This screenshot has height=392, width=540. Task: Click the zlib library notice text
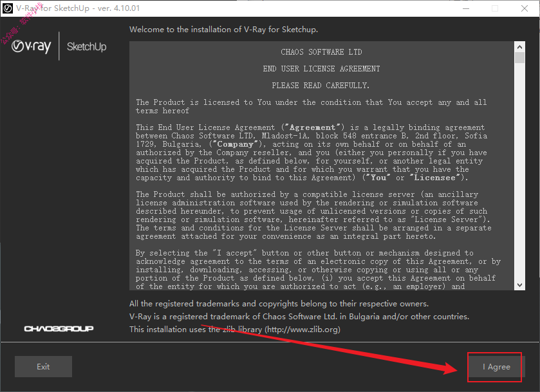(x=235, y=330)
